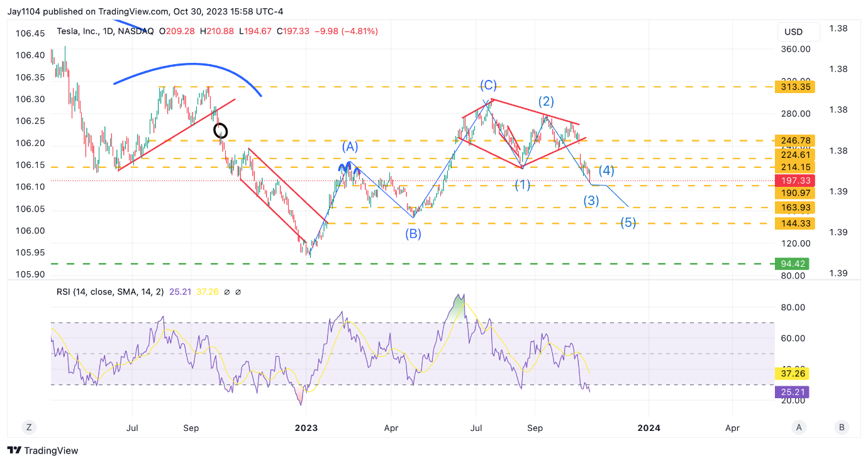Click the 2023 label on time axis

pyautogui.click(x=306, y=428)
